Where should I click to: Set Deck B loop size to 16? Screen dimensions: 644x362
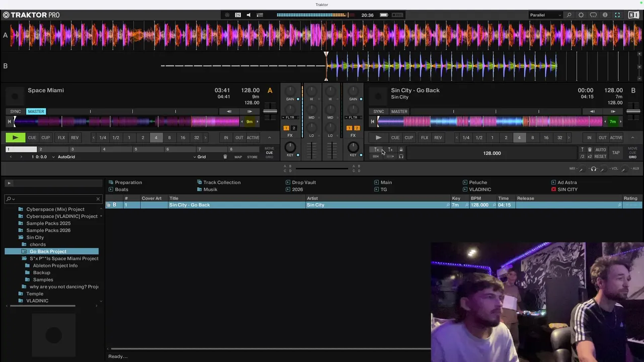pos(546,138)
